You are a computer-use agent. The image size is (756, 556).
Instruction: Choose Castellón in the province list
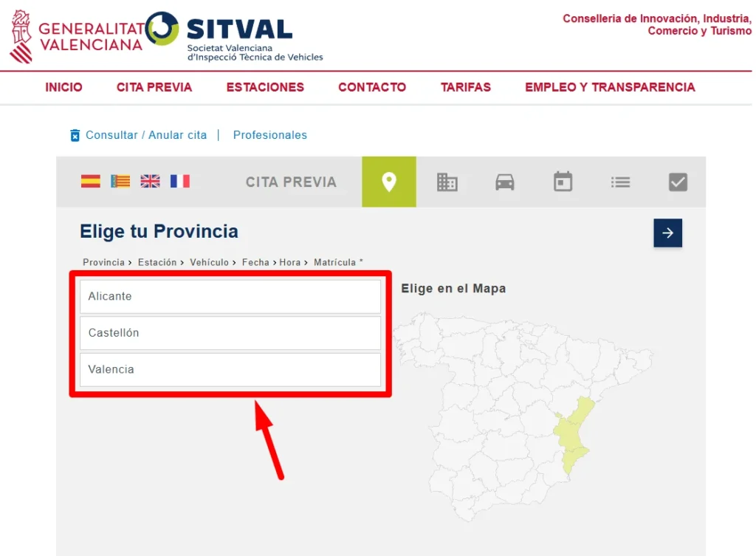tap(230, 333)
